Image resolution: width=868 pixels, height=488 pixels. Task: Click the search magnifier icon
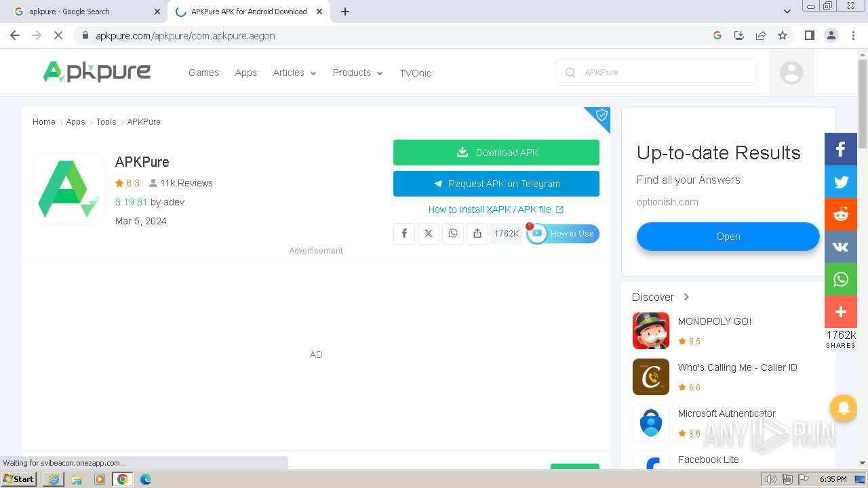point(570,73)
